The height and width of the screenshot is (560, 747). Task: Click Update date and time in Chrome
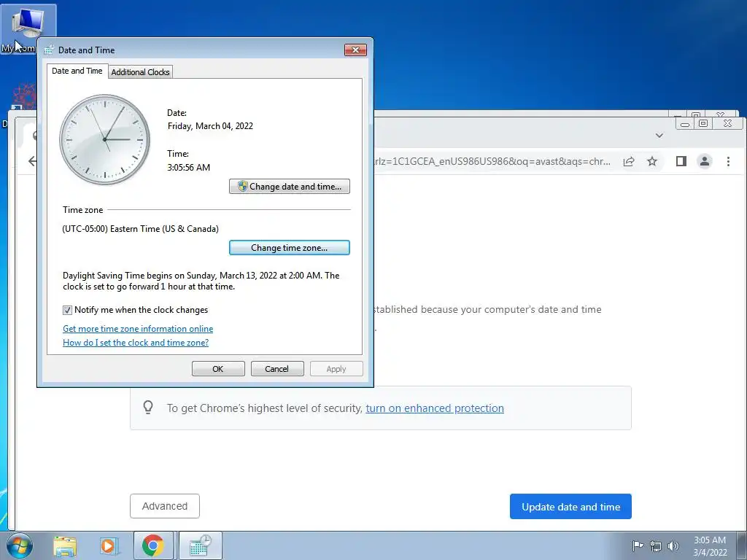570,507
